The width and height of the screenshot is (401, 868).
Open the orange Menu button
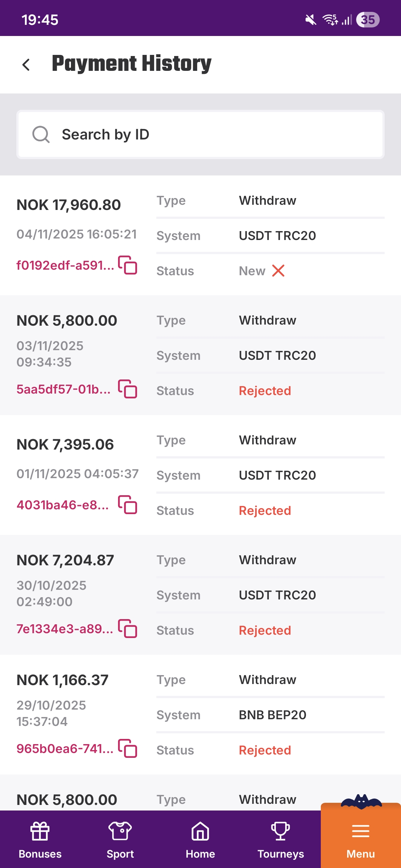pyautogui.click(x=361, y=839)
